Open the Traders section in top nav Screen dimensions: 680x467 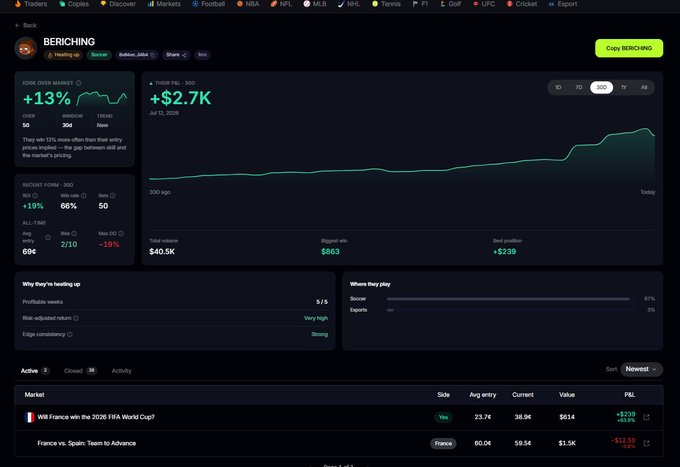point(31,4)
